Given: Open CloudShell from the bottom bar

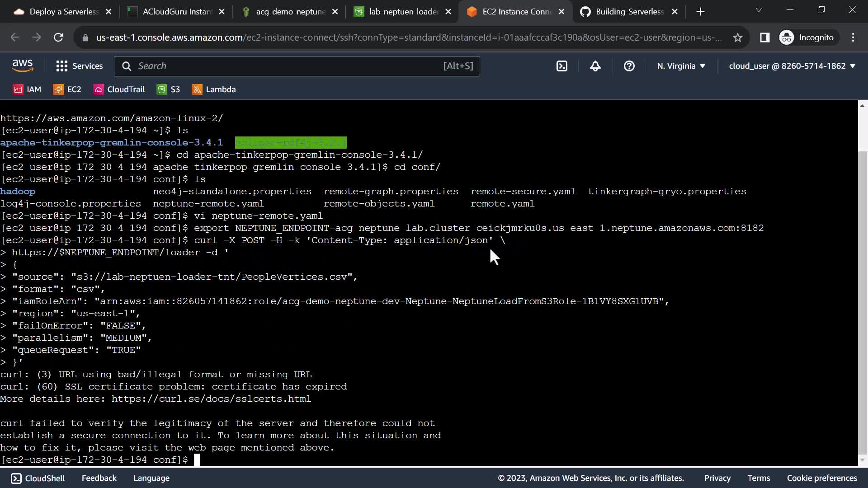Looking at the screenshot, I should 38,478.
